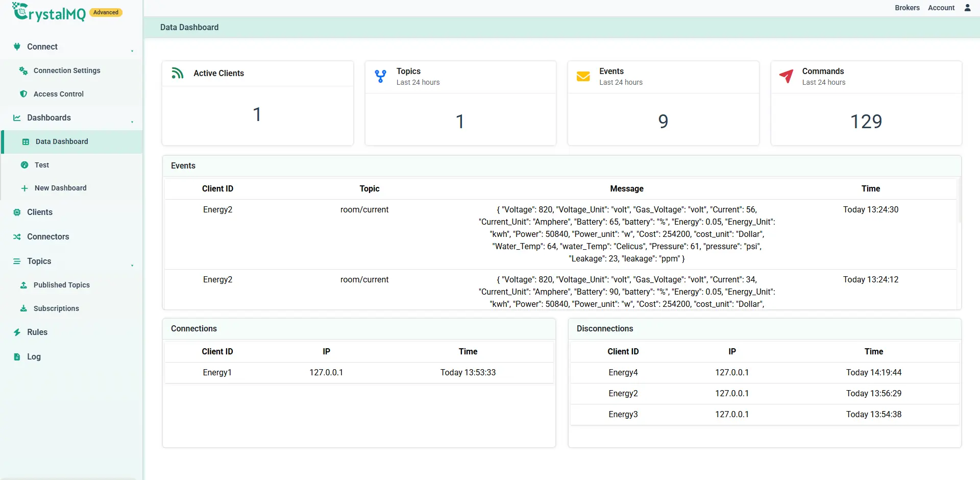Open Published Topics

coord(62,285)
